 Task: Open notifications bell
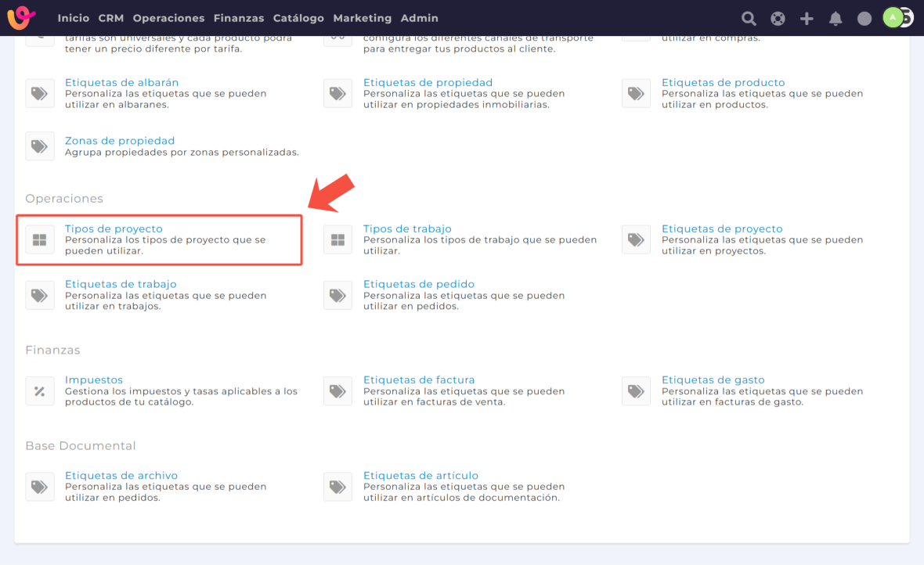click(x=836, y=18)
